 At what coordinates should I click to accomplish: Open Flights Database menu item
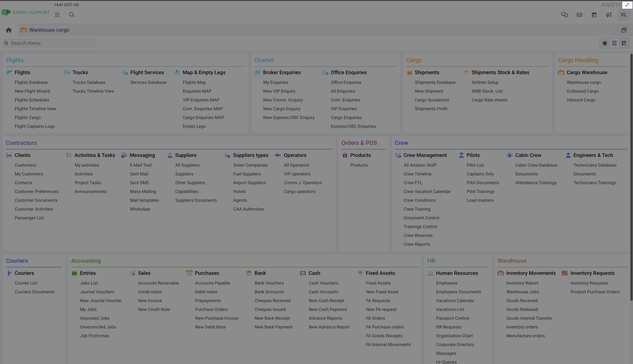point(31,82)
